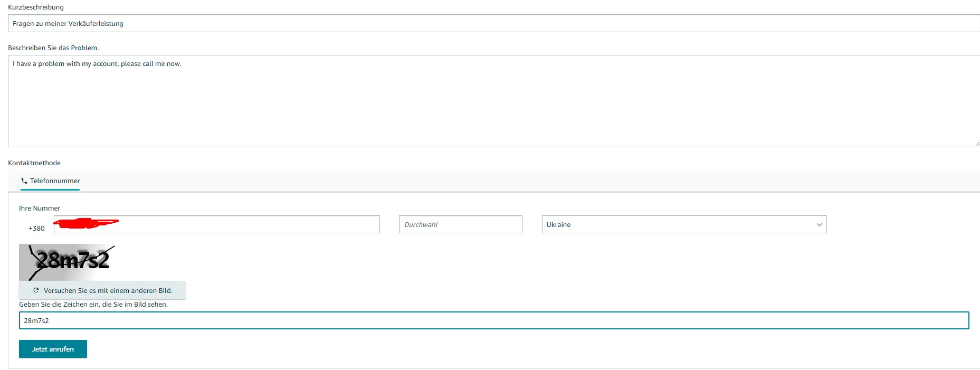The width and height of the screenshot is (980, 370).
Task: Click the refresh icon for a new captcha
Action: pos(36,290)
